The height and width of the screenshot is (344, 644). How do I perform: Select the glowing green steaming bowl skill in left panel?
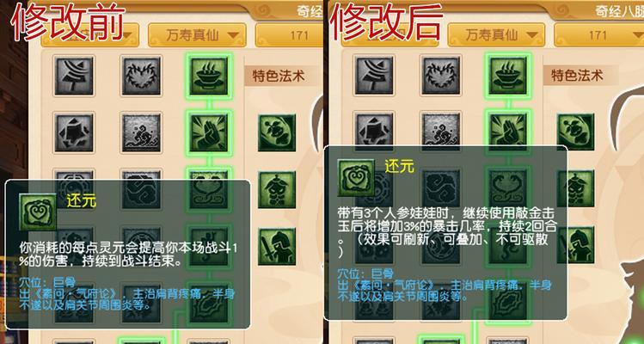(209, 76)
